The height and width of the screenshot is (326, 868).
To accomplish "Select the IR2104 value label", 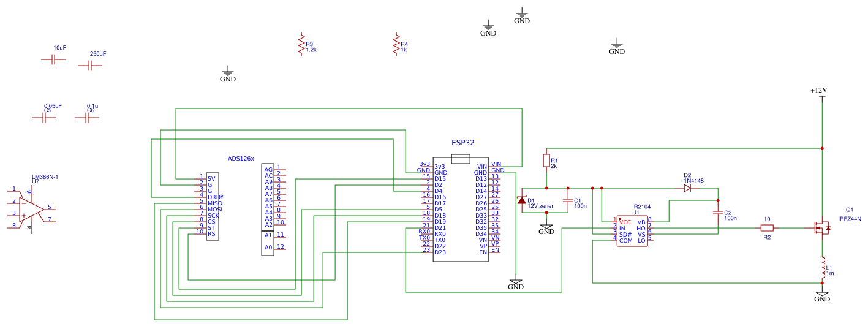I will pyautogui.click(x=640, y=207).
